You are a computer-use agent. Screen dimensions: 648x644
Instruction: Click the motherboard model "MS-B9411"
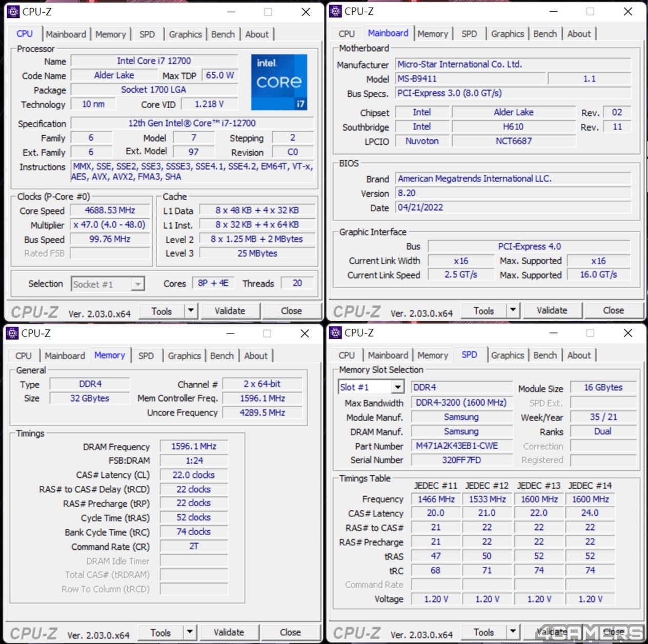click(x=470, y=79)
